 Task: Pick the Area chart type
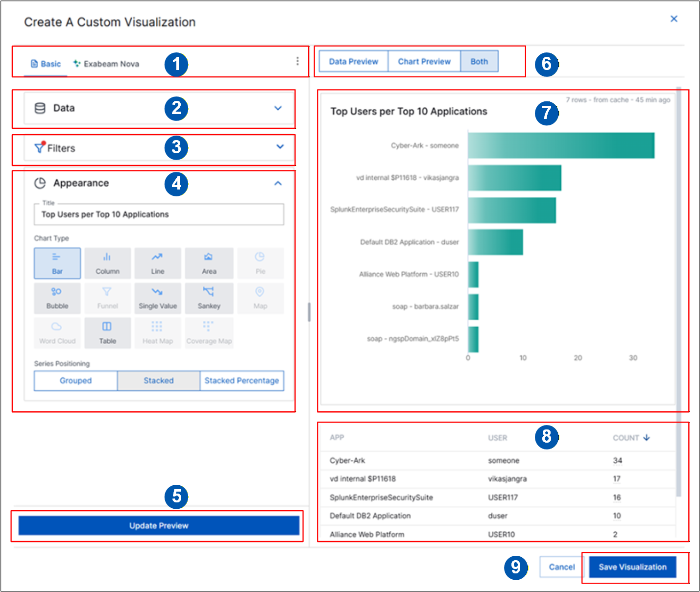[209, 263]
